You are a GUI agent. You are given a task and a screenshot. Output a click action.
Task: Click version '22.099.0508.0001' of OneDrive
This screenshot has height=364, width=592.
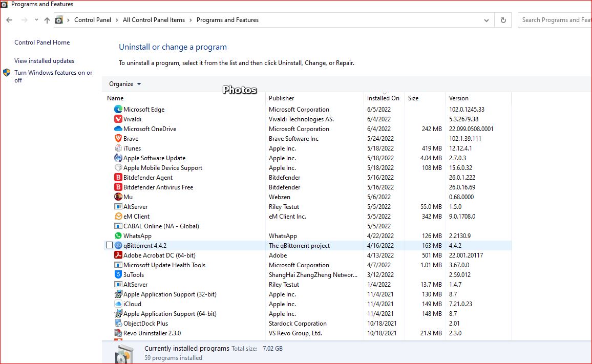471,129
